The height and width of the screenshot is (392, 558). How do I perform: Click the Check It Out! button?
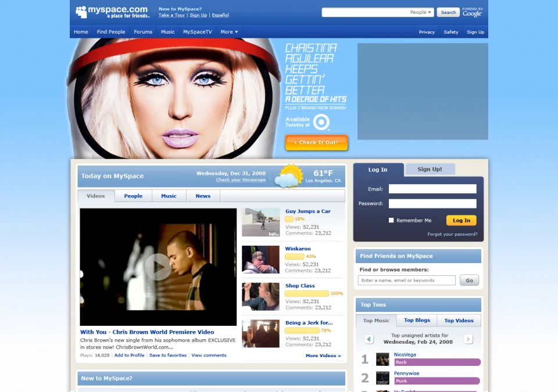(316, 143)
